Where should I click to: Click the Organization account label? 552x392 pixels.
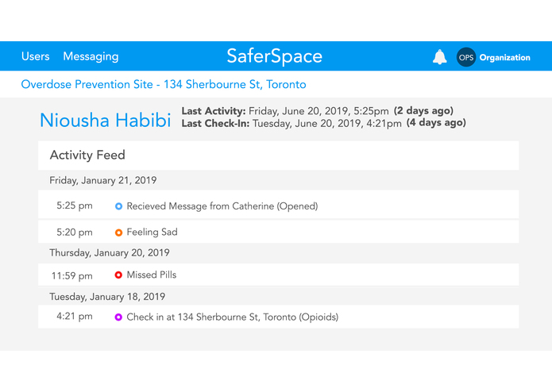505,58
